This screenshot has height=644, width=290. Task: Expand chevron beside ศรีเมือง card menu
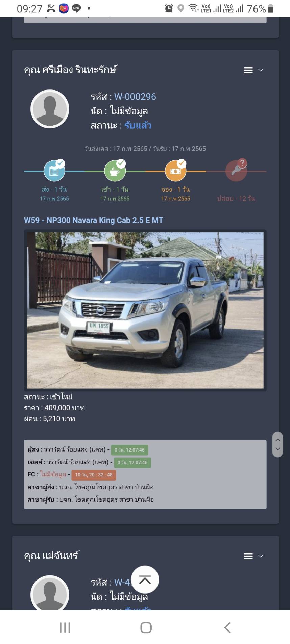(x=261, y=70)
